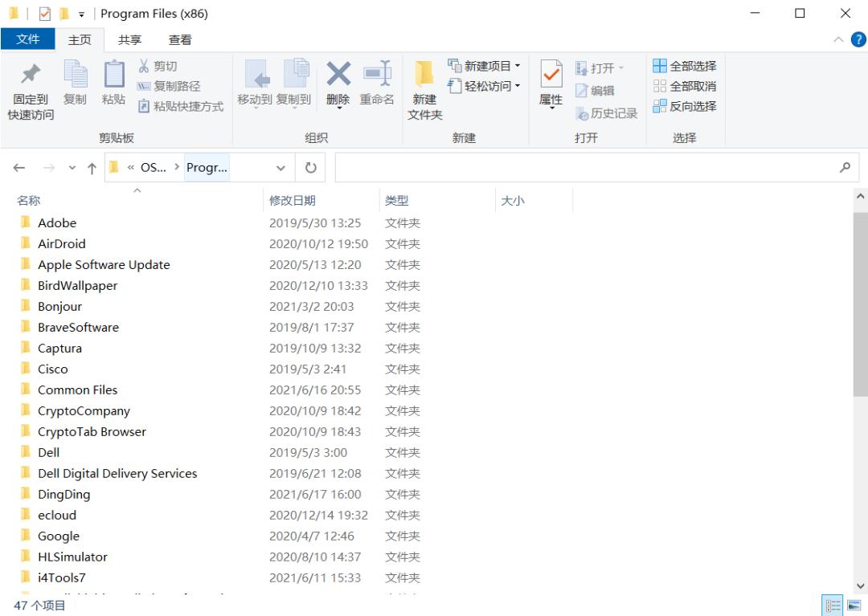
Task: Open the Share ribbon tab
Action: point(129,39)
